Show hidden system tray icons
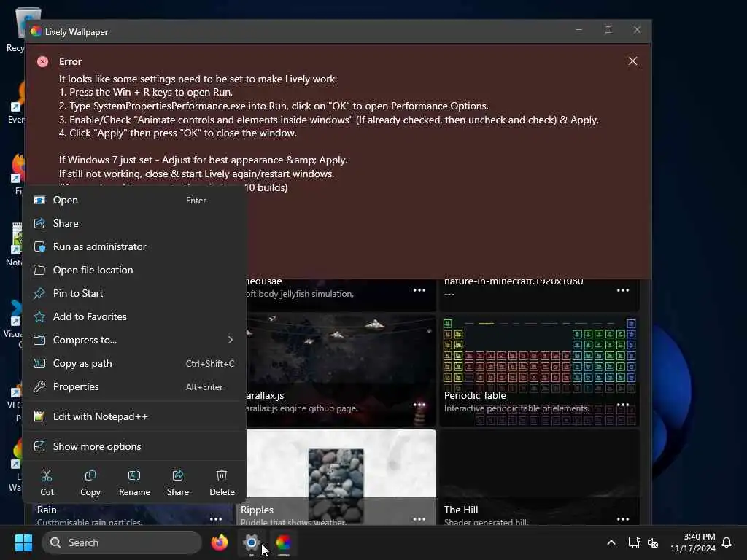This screenshot has height=560, width=747. (x=611, y=542)
